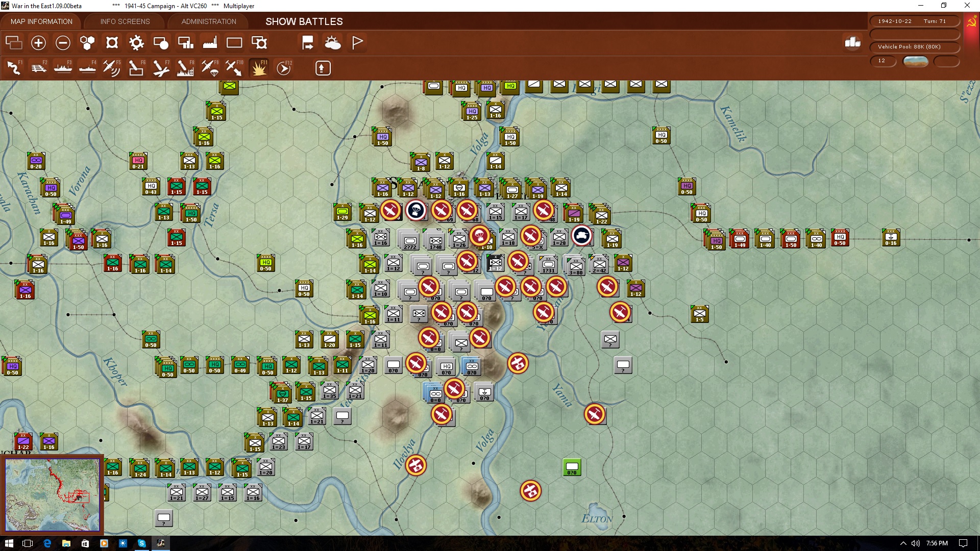Click the red parachute battle marker
980x551 pixels.
coord(480,236)
